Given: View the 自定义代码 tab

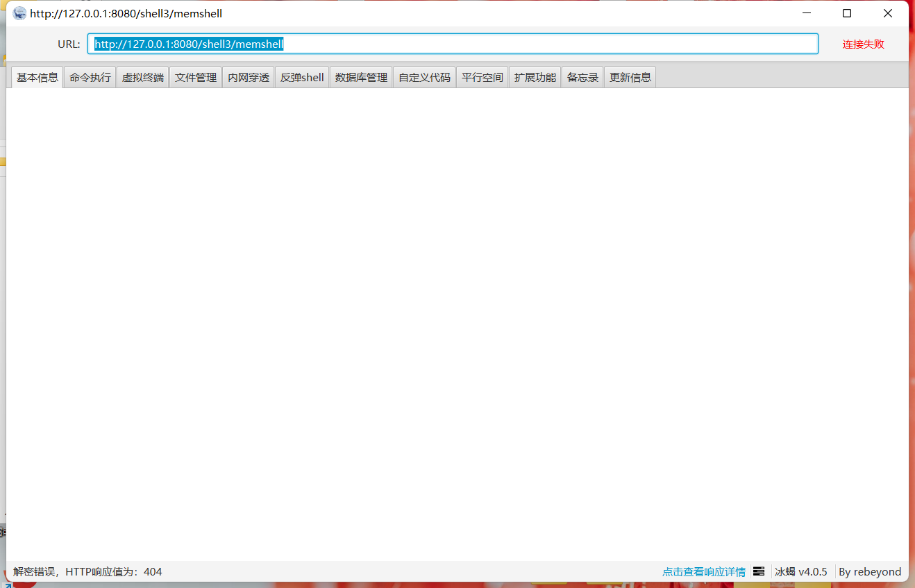Looking at the screenshot, I should (x=423, y=76).
